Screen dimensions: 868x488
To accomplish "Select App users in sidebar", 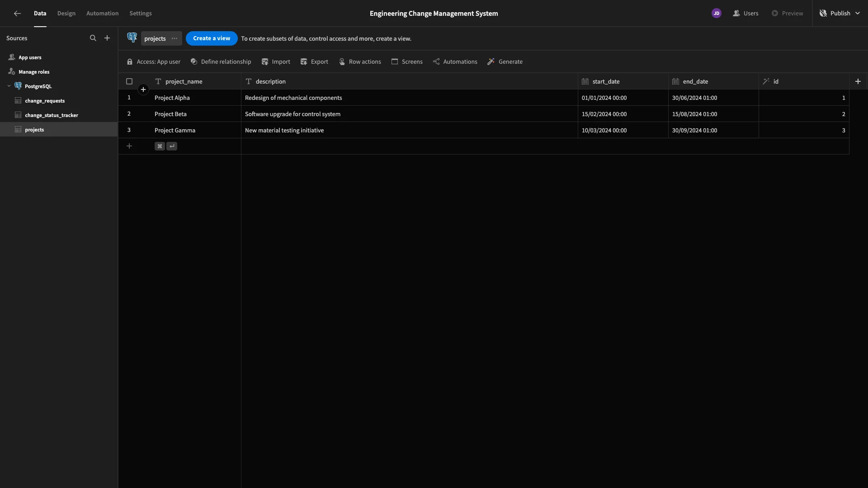I will click(59, 57).
